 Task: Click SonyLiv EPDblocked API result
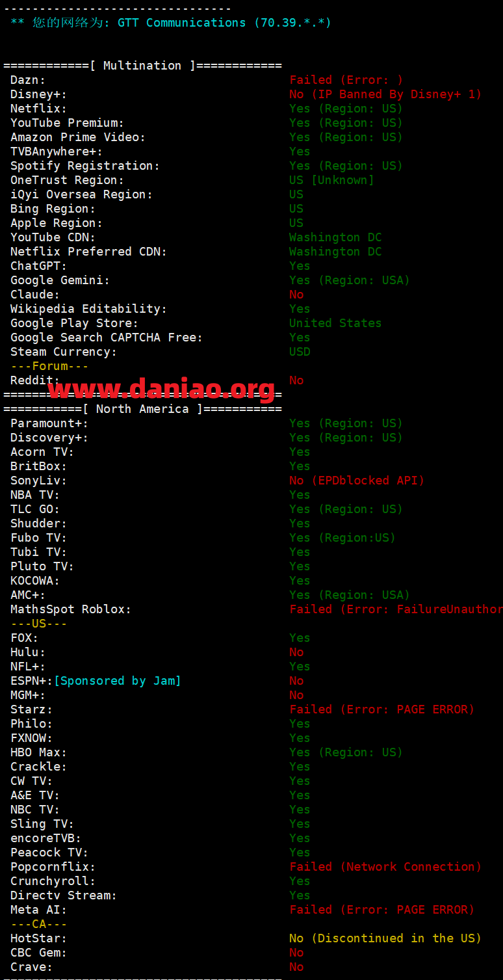tap(357, 481)
